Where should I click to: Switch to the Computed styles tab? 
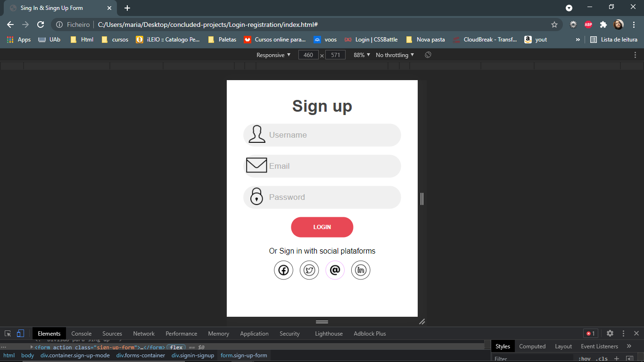coord(532,346)
